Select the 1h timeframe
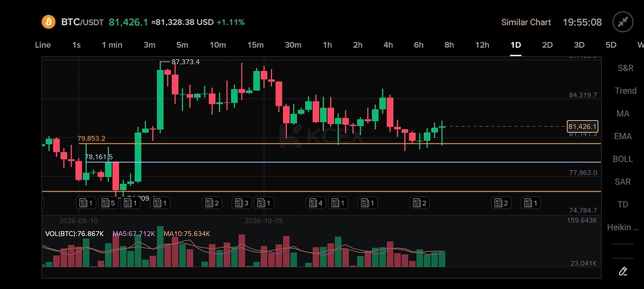The width and height of the screenshot is (644, 289). pos(327,45)
